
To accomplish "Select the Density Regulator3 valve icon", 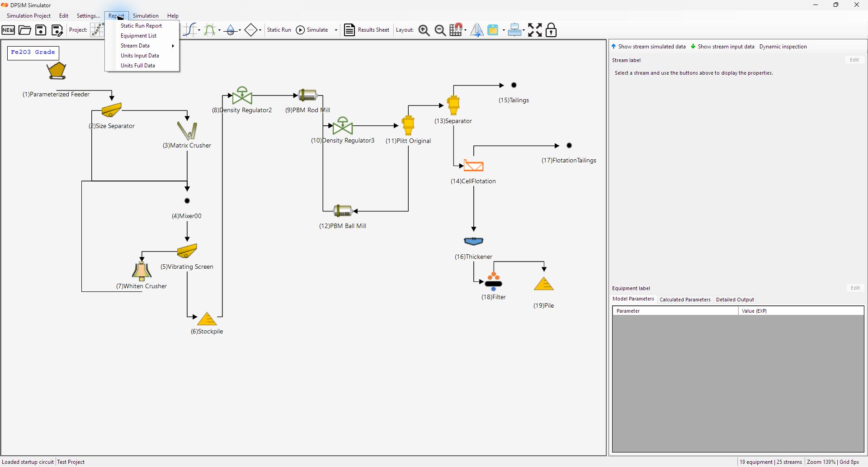I will 343,126.
